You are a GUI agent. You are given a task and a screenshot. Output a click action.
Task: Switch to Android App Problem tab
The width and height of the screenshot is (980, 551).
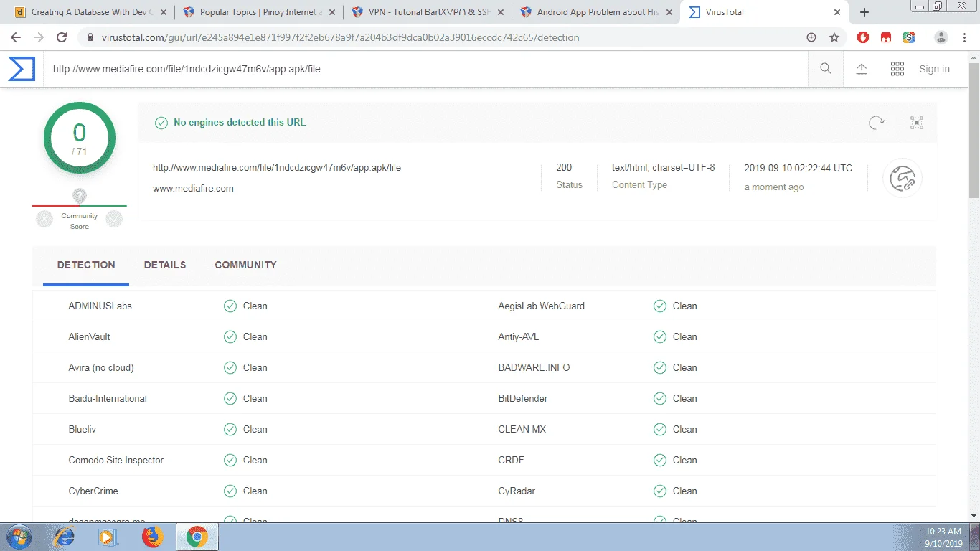[x=595, y=12]
